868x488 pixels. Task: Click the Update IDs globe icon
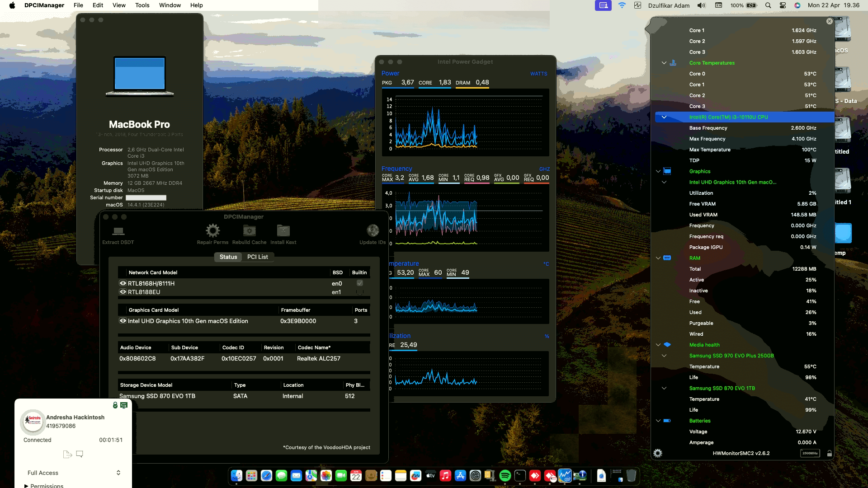pos(373,231)
